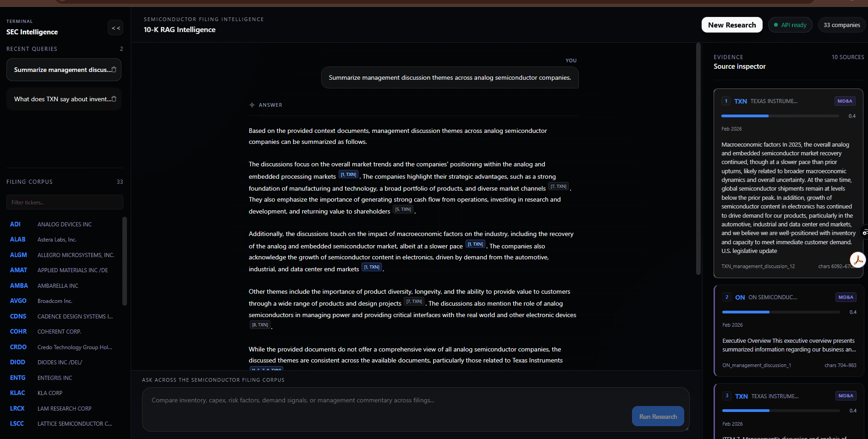Select LRCX Lam Research ticker
868x439 pixels.
[x=64, y=408]
